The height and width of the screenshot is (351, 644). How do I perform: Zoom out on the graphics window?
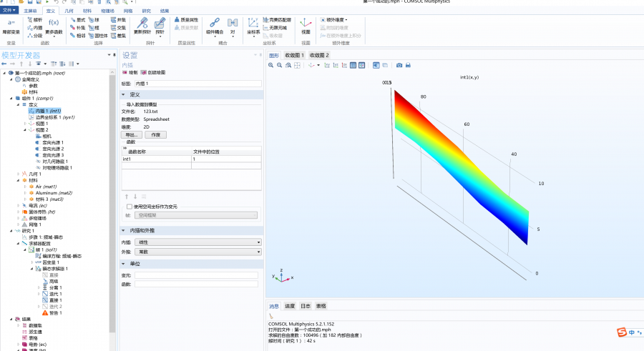coord(279,65)
